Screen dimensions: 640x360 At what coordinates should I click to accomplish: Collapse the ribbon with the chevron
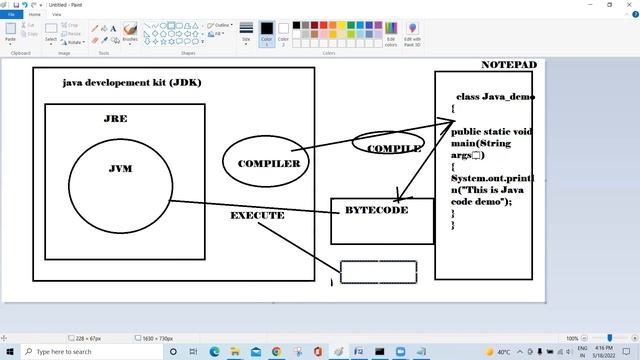tap(627, 14)
